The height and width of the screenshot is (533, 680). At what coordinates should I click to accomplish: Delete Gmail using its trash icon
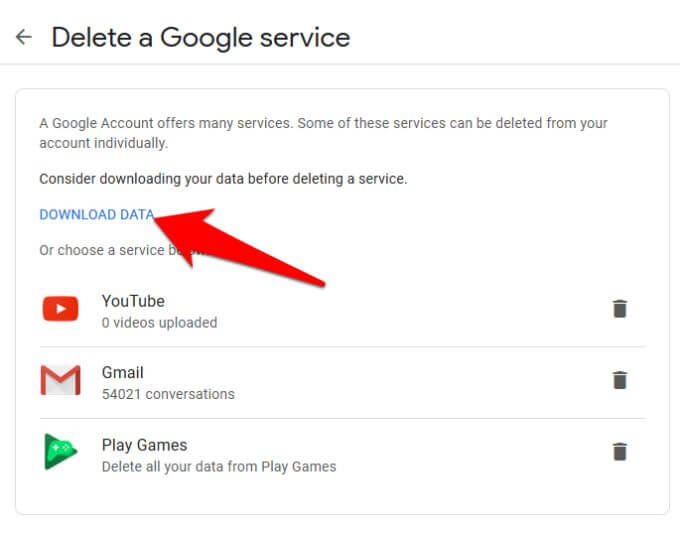(x=620, y=380)
